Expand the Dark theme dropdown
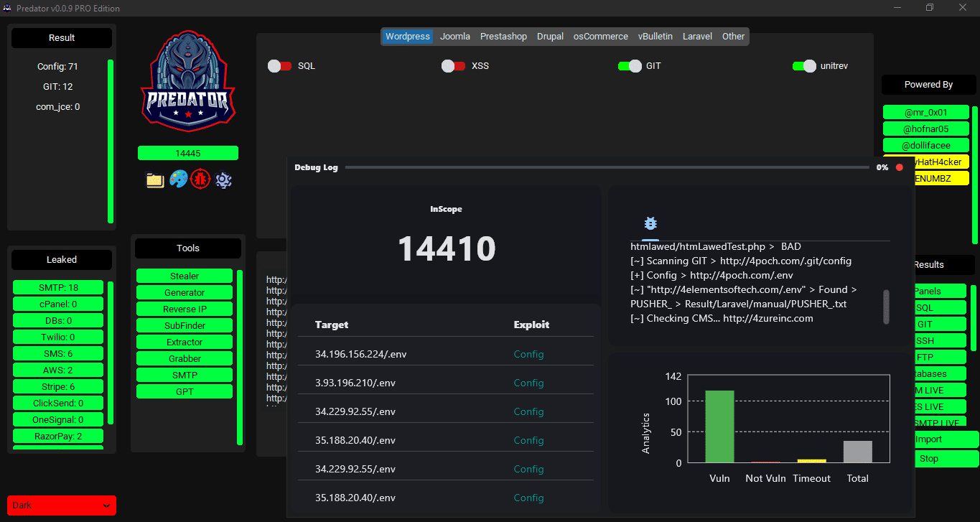This screenshot has height=522, width=980. [x=62, y=505]
